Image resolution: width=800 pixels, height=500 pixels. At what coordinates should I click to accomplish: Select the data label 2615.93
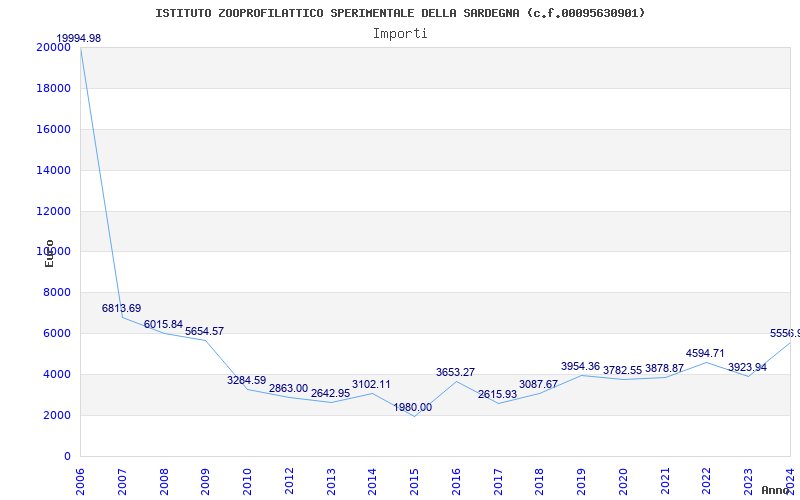[x=497, y=394]
